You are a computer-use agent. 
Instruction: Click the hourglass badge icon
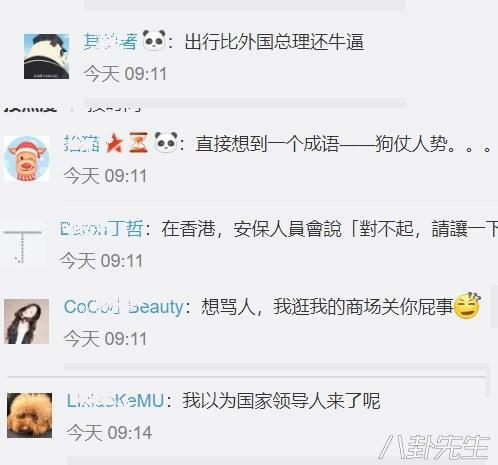click(138, 142)
